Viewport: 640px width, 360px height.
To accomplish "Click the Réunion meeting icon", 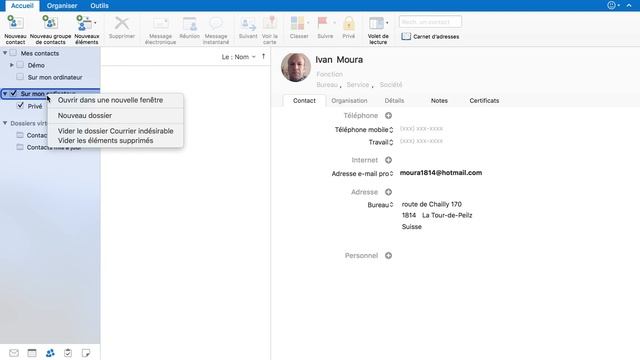I will [190, 23].
